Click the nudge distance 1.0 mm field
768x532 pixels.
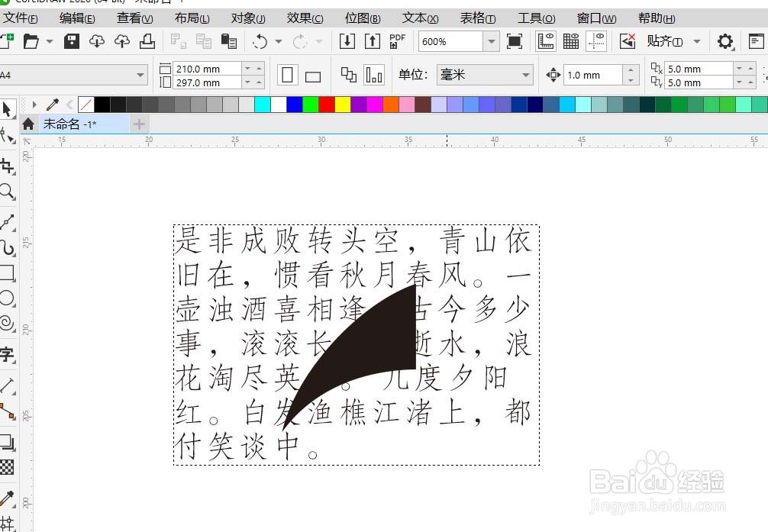tap(592, 75)
